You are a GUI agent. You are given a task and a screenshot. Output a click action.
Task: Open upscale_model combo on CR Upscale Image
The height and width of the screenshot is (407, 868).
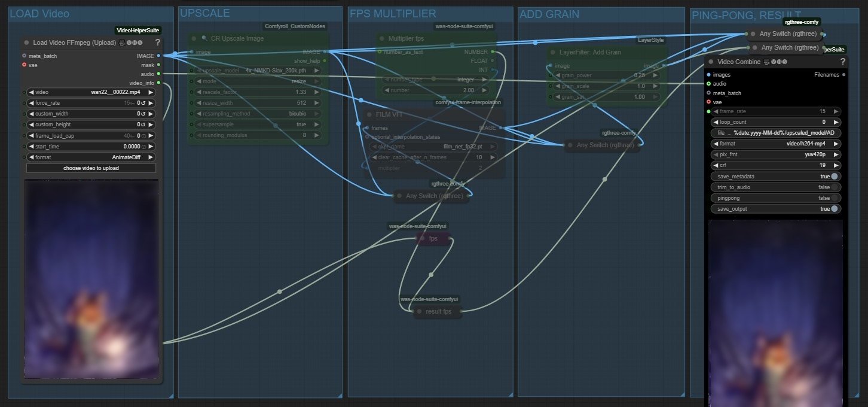click(258, 70)
